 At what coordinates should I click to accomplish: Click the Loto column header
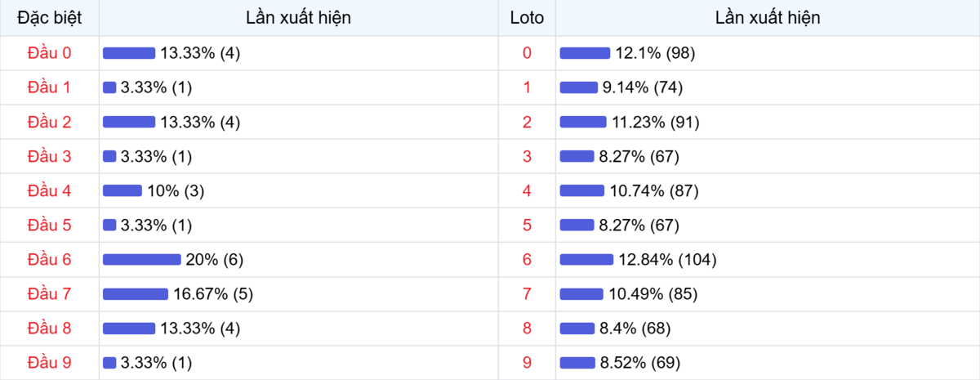tap(527, 17)
